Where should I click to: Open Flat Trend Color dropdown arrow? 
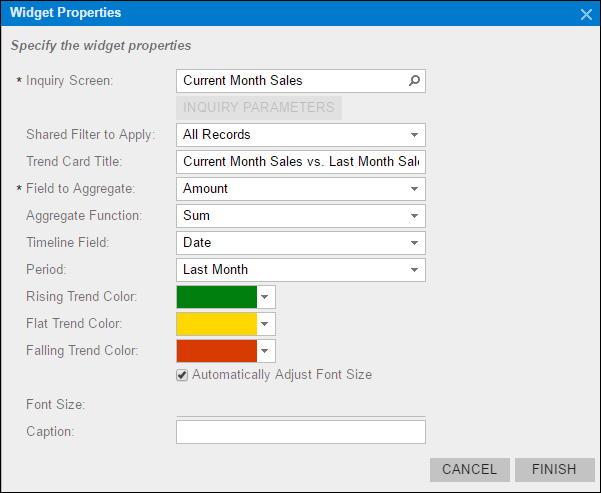click(265, 324)
